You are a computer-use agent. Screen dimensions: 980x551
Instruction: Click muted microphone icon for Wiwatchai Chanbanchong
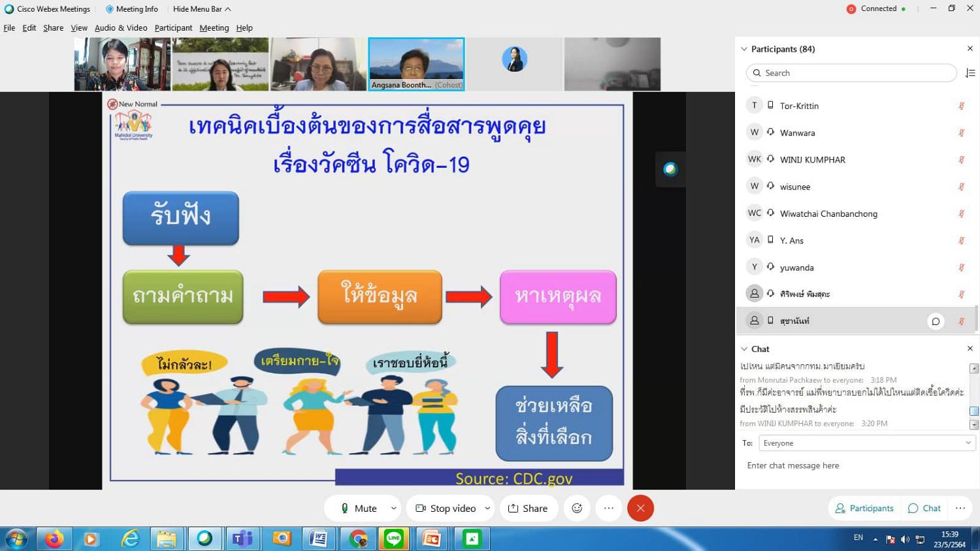[961, 213]
